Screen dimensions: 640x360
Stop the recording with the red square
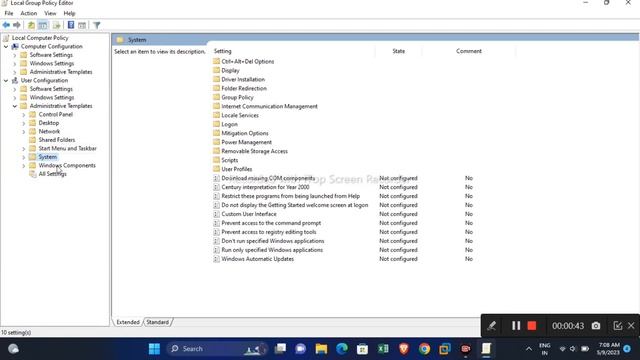click(531, 326)
